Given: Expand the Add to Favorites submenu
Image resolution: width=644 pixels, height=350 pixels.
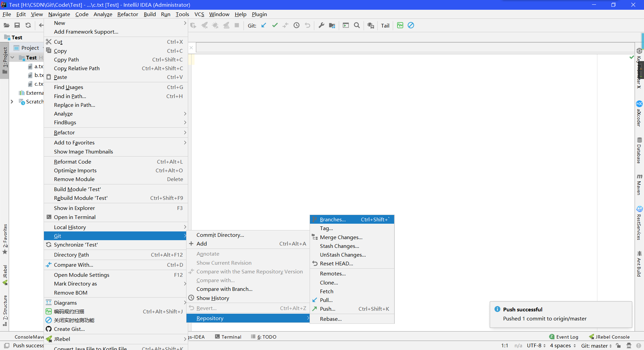Looking at the screenshot, I should (x=116, y=142).
